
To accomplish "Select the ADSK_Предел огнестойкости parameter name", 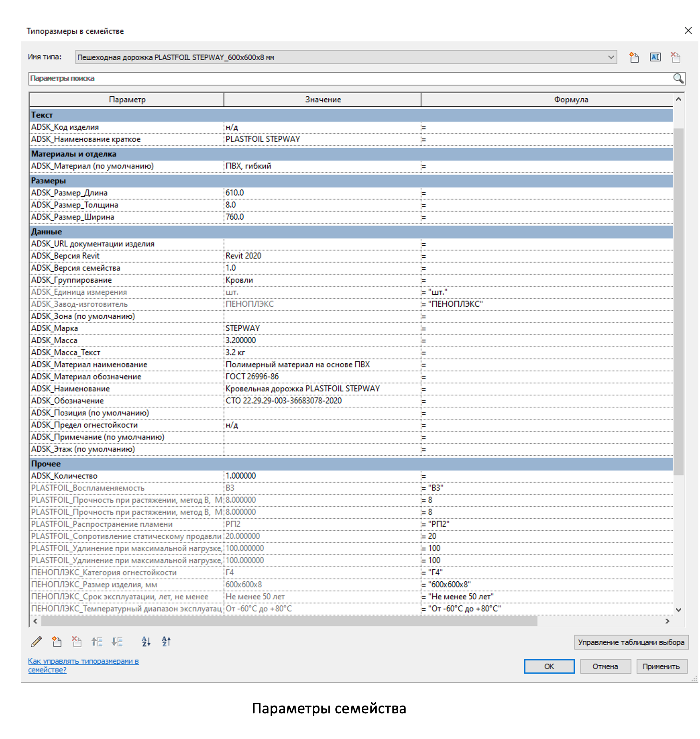I will (84, 425).
